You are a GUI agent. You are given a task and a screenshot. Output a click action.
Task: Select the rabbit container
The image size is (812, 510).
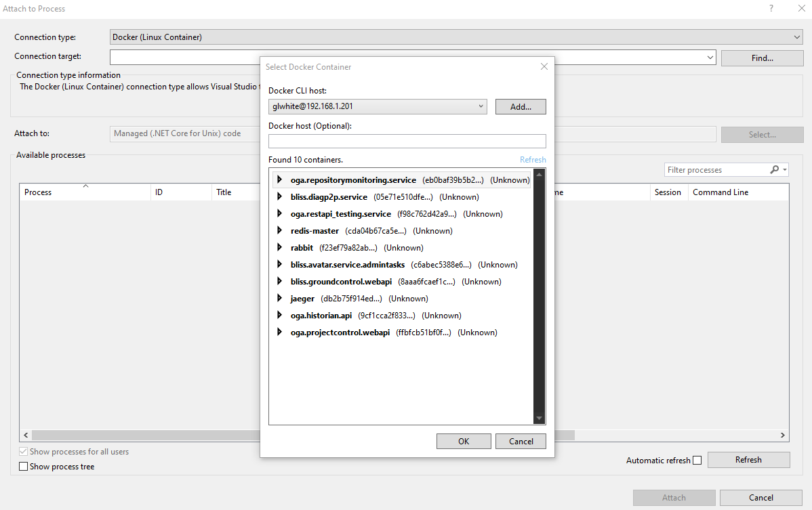pyautogui.click(x=357, y=248)
